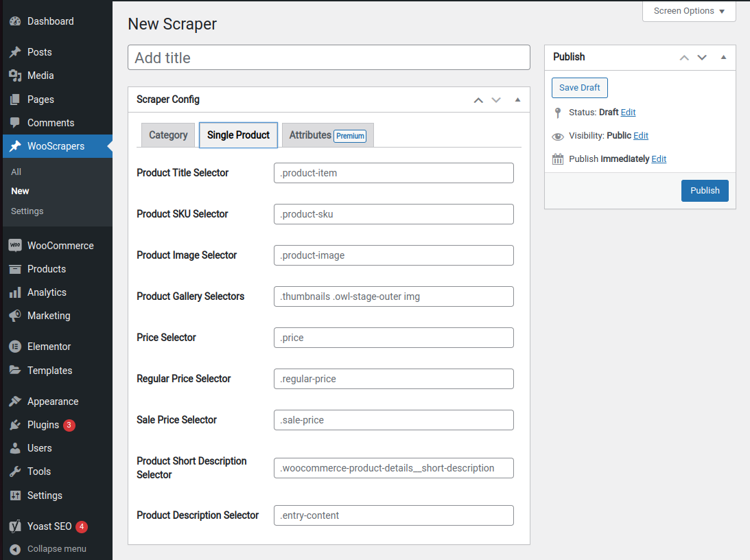Click the Plugins plug icon
Viewport: 750px width, 560px height.
[15, 425]
